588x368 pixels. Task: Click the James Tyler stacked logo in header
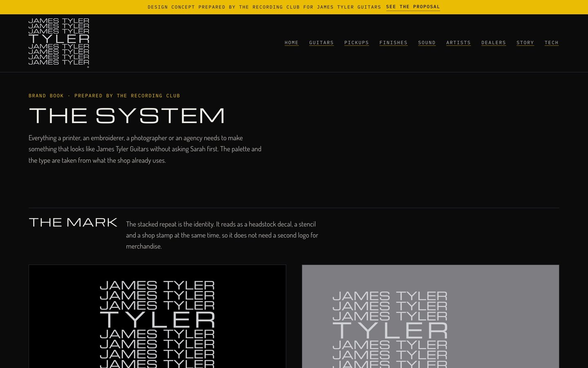point(59,43)
